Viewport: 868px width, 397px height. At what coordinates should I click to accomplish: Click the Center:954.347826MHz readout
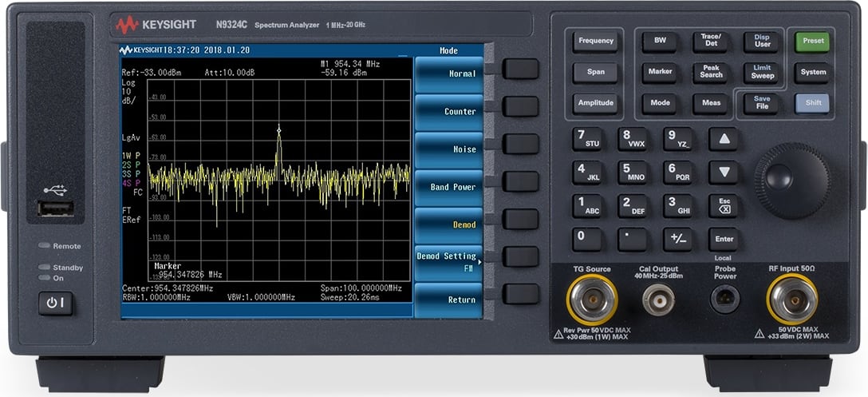click(x=168, y=289)
